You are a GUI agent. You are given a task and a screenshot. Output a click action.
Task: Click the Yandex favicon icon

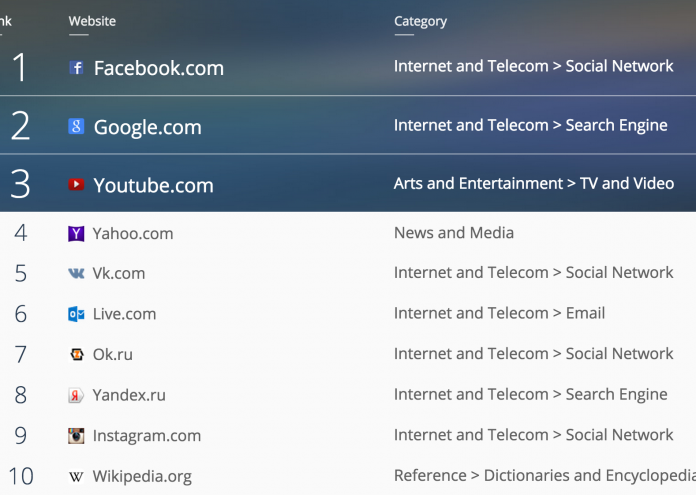tap(76, 395)
